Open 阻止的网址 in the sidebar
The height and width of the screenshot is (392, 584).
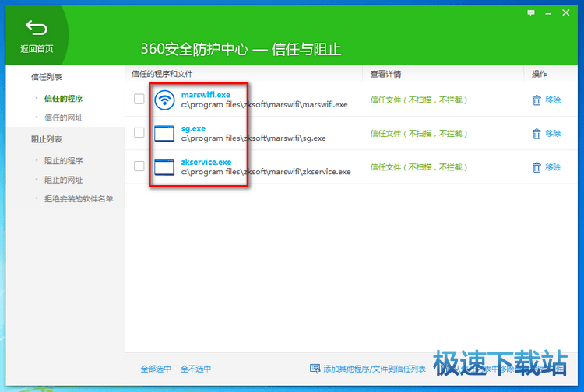63,180
